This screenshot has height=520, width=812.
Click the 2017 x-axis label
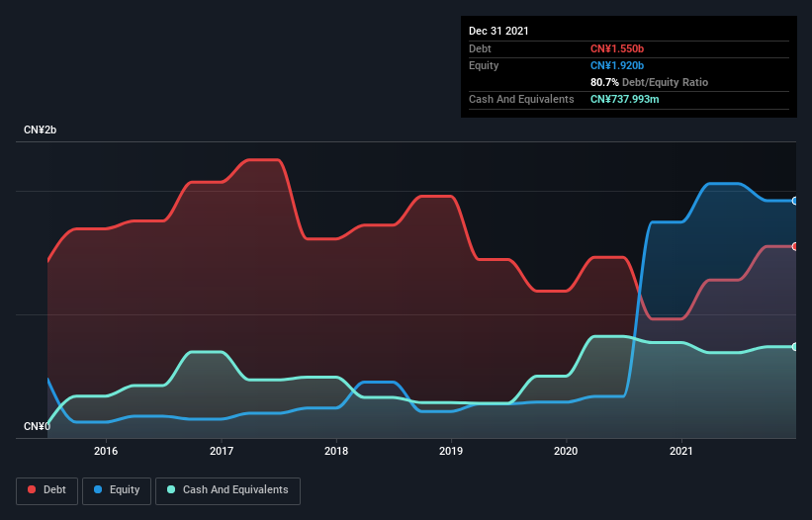click(222, 451)
